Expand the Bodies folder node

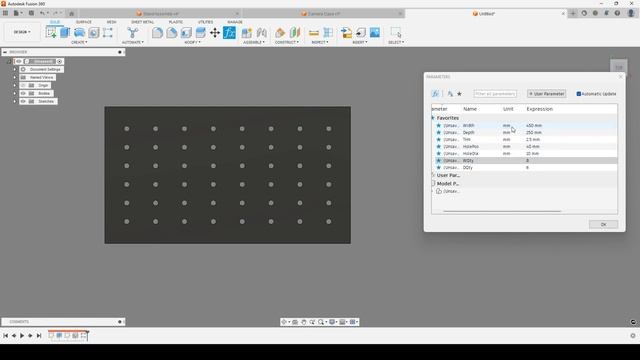coord(15,93)
